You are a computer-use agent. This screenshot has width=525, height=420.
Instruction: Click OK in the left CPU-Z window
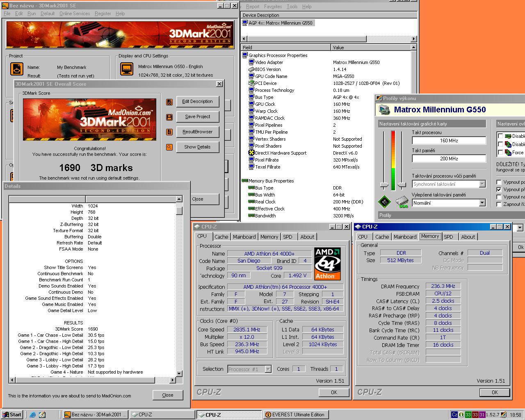334,393
